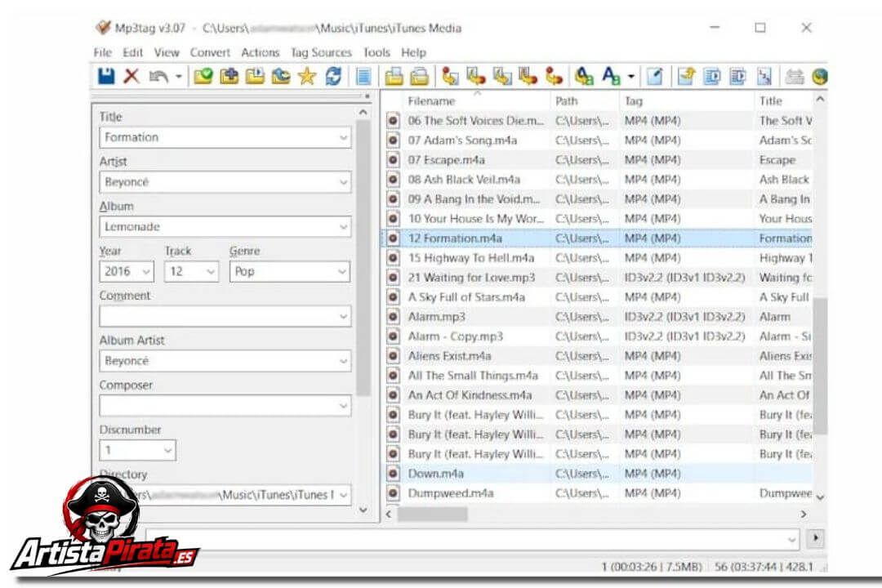This screenshot has width=882, height=588.
Task: Click file icon beside 12 Formation.m4a
Action: pos(393,238)
